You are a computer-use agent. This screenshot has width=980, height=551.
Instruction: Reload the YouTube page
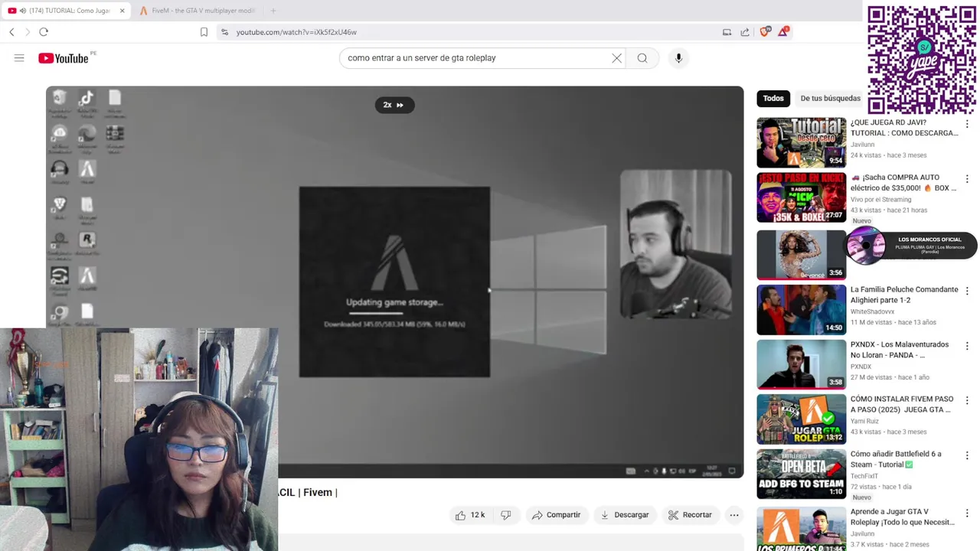click(44, 32)
